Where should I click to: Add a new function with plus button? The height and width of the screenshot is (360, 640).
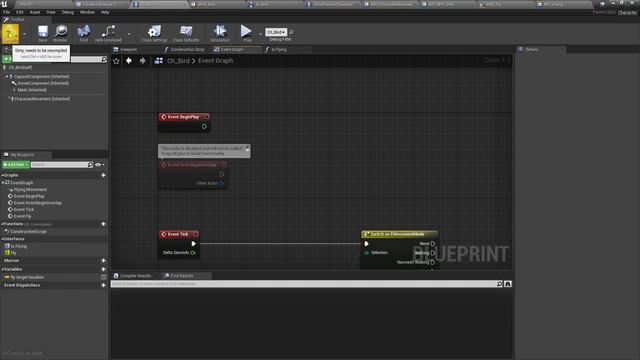(103, 224)
